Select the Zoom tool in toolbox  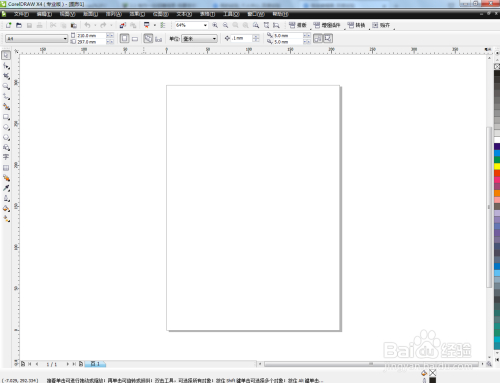6,86
